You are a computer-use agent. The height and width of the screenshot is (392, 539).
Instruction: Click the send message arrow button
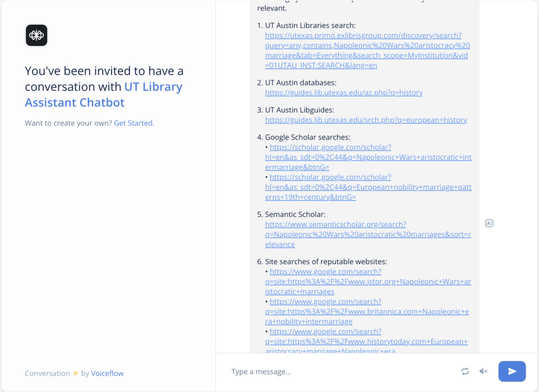click(512, 371)
